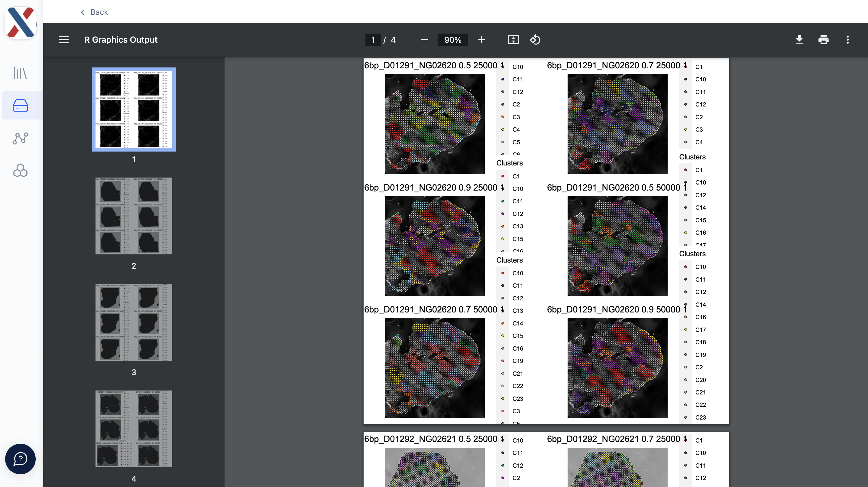Rotate the document counterclockwise
This screenshot has width=868, height=487.
(x=535, y=40)
